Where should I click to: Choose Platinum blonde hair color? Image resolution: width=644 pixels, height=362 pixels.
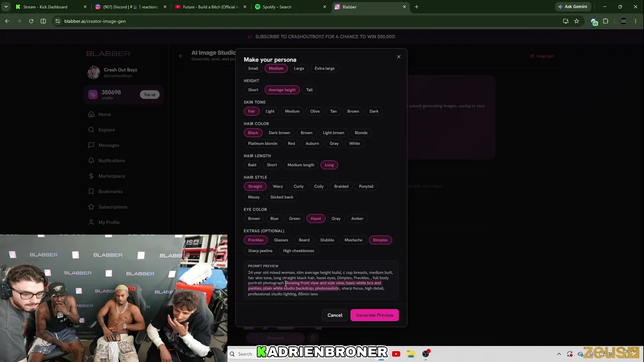[263, 143]
